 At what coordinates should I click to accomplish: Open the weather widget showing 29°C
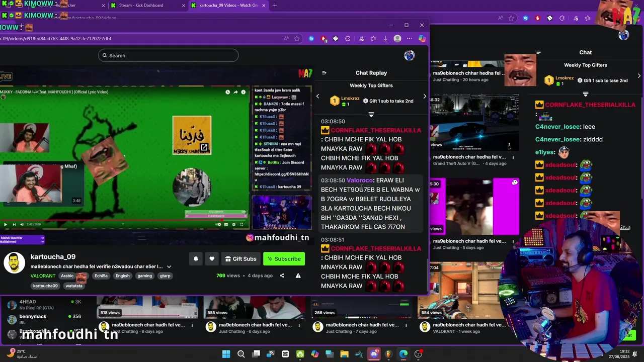click(x=23, y=354)
